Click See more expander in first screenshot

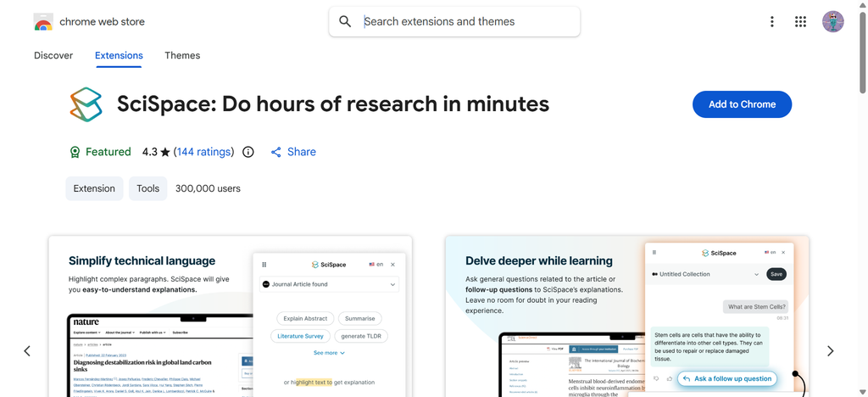[x=329, y=353]
